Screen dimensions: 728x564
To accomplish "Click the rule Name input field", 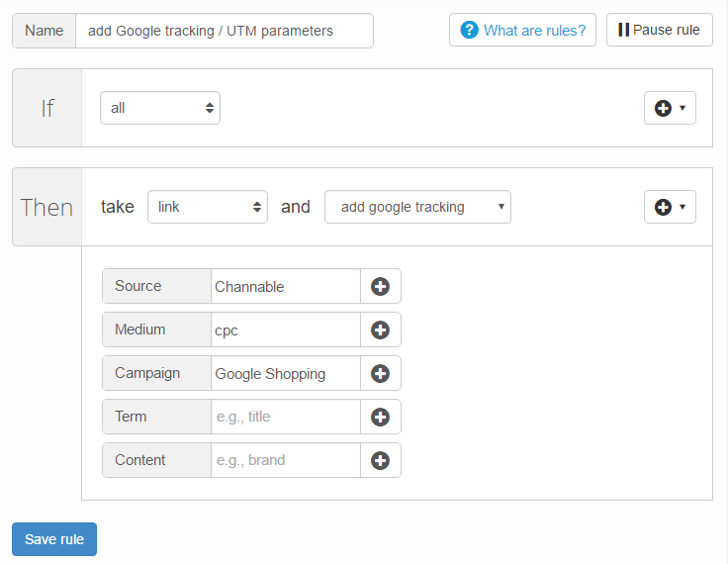I will pos(225,31).
